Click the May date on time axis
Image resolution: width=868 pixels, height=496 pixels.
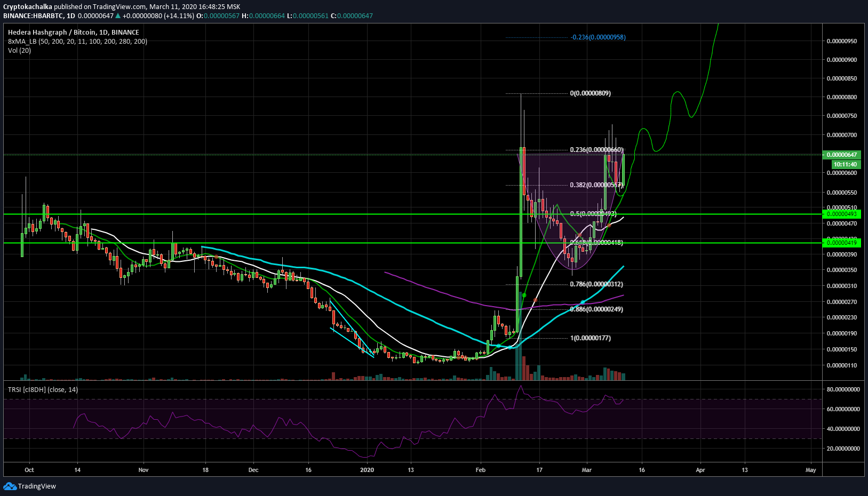[811, 470]
